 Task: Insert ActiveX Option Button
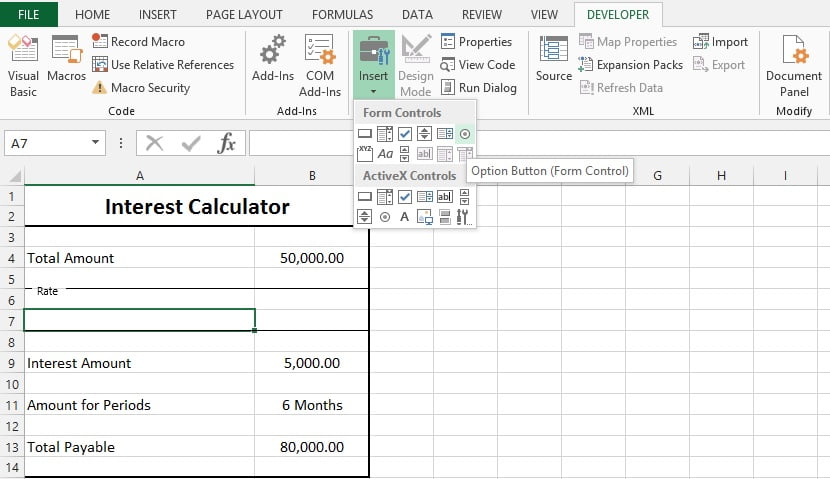point(385,216)
